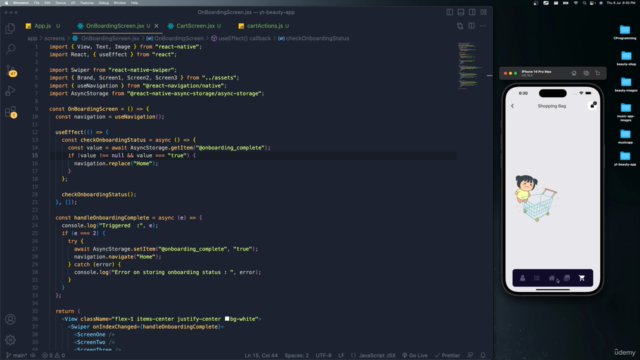Click the 'screens' breadcrumb segment
The height and width of the screenshot is (360, 640).
[54, 38]
